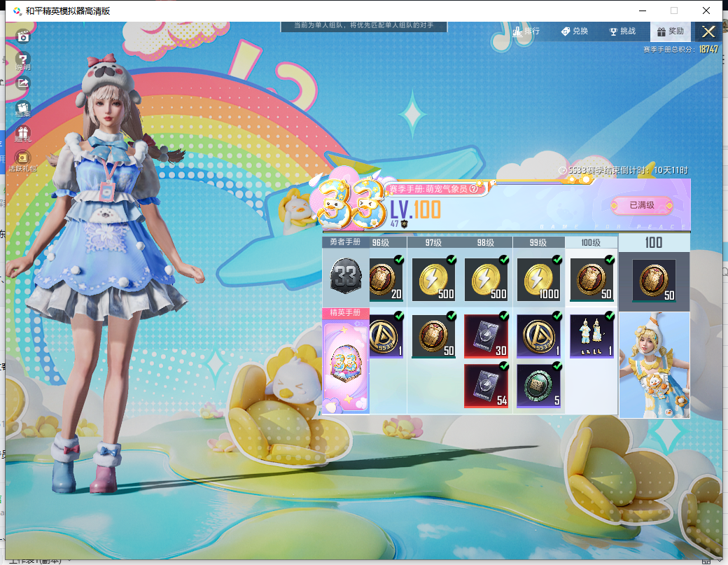Viewport: 728px width, 565px height.
Task: Select the level 99 elite SS33 badge reward
Action: [538, 336]
